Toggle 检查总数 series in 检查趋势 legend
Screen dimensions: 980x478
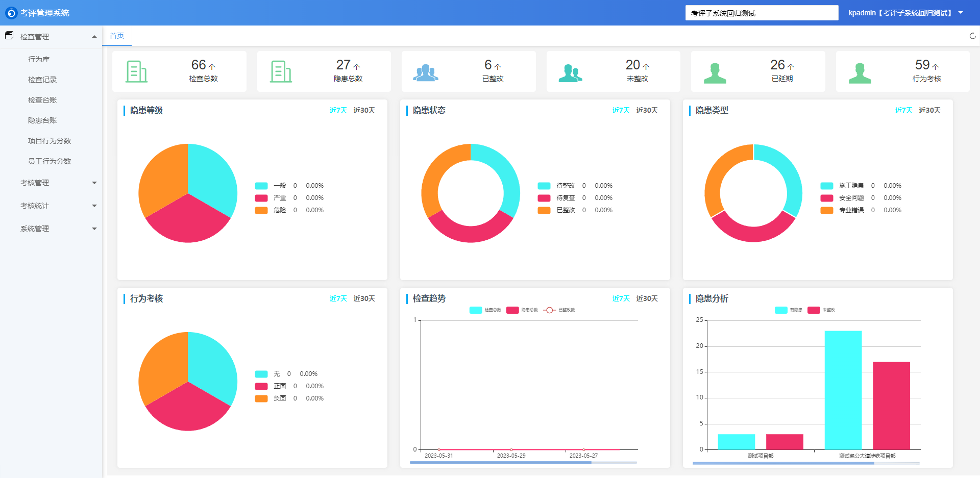click(x=485, y=310)
